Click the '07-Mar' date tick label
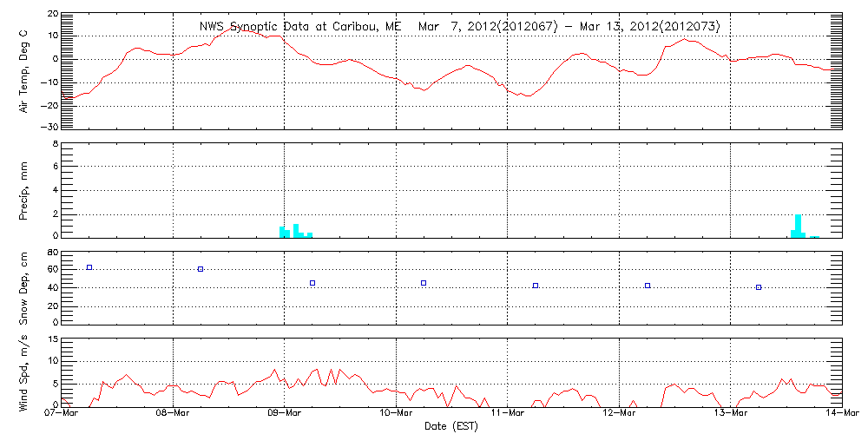This screenshot has height=434, width=868. (x=62, y=414)
